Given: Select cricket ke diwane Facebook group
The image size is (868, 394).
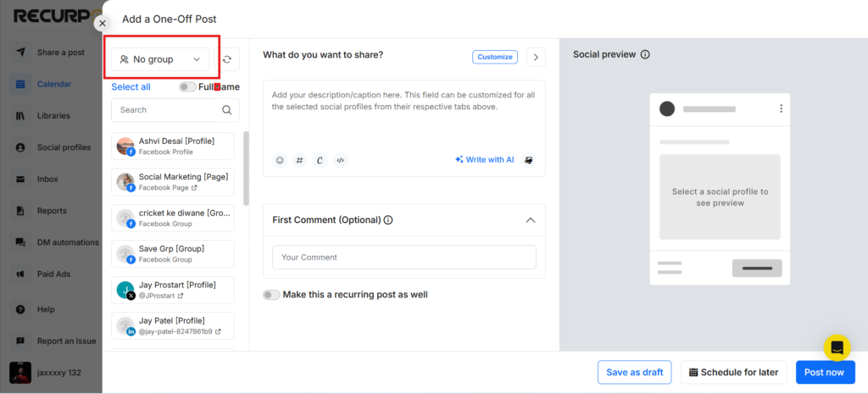Looking at the screenshot, I should pos(173,218).
